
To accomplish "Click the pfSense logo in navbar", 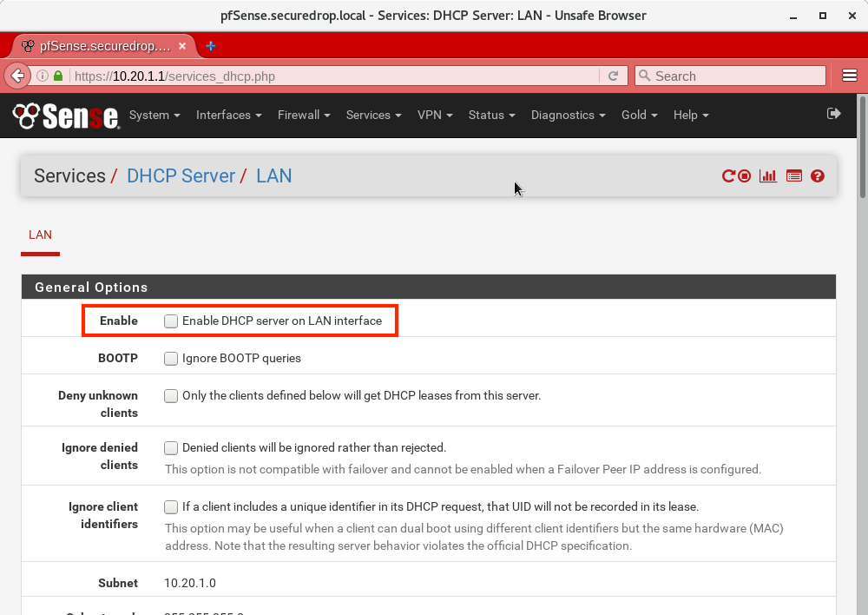I will coord(66,116).
